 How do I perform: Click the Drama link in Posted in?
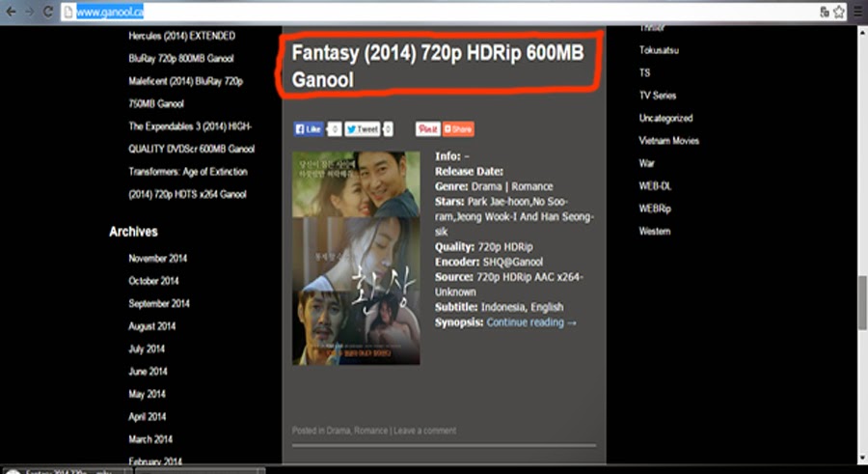coord(339,431)
